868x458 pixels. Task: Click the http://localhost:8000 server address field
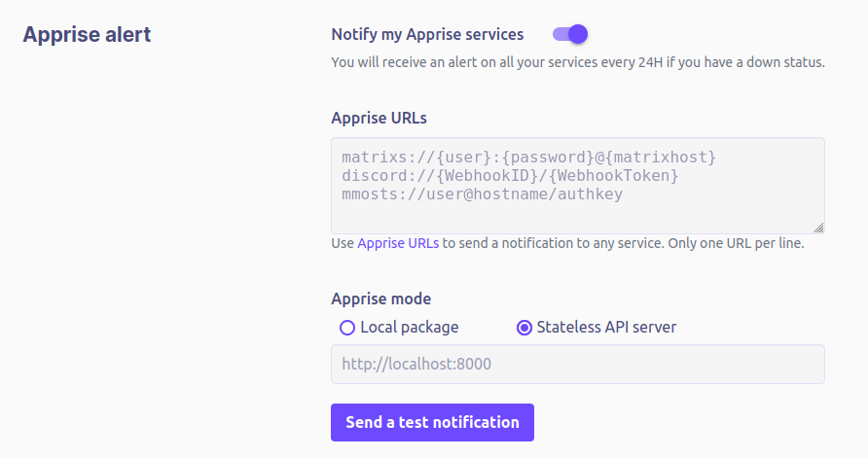pos(578,365)
